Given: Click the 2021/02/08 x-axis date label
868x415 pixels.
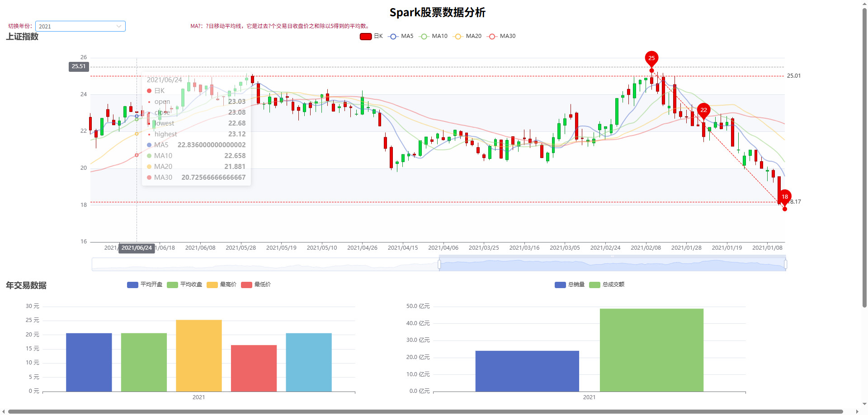Looking at the screenshot, I should [x=646, y=248].
